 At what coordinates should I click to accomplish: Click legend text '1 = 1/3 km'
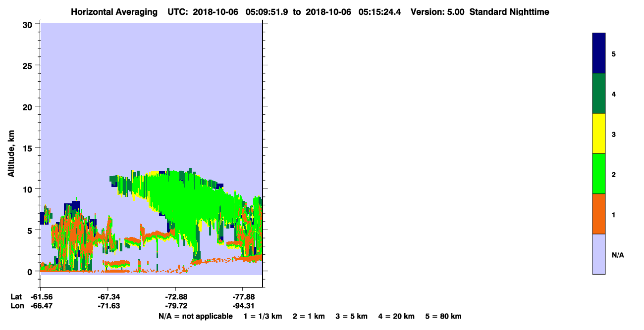tap(263, 316)
